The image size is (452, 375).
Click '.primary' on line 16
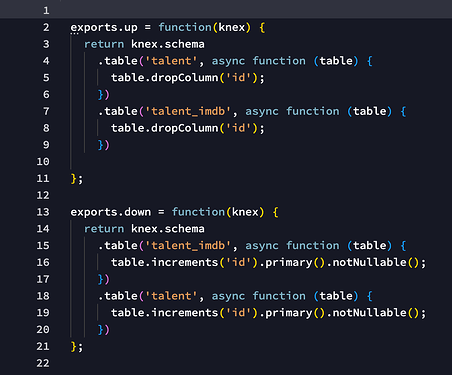(x=286, y=263)
